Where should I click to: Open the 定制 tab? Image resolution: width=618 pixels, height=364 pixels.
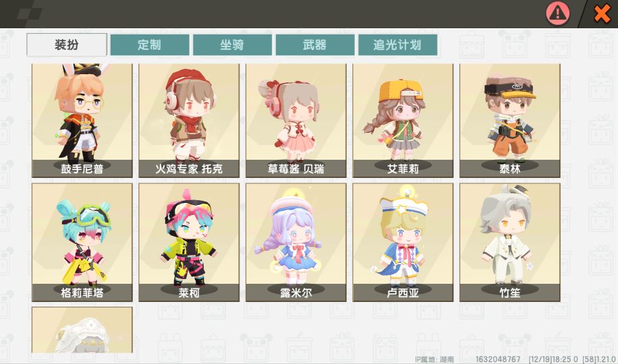click(x=149, y=44)
